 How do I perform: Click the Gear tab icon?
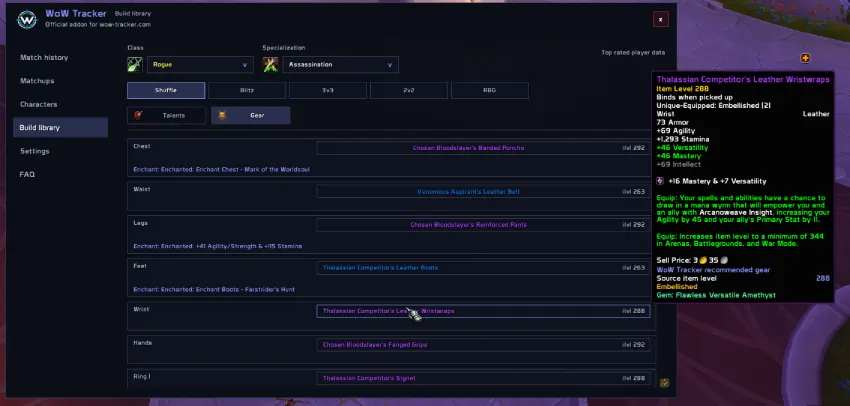tap(222, 115)
